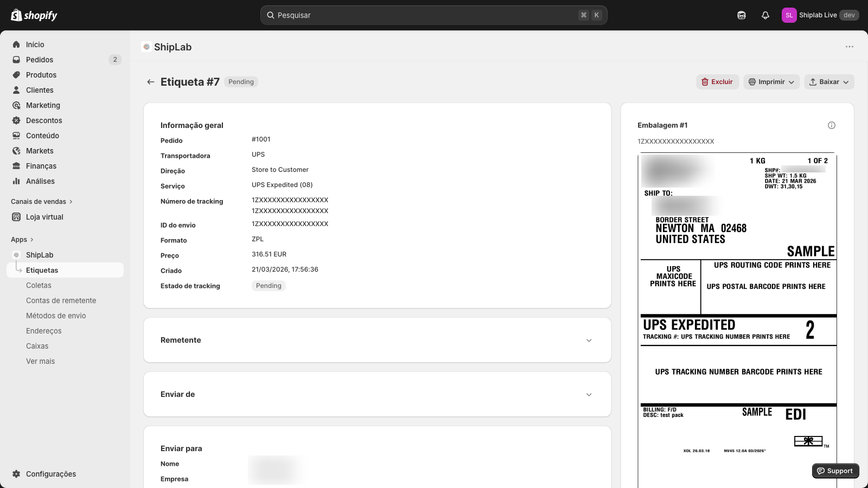
Task: Open the Imprimir print dropdown
Action: click(x=771, y=82)
